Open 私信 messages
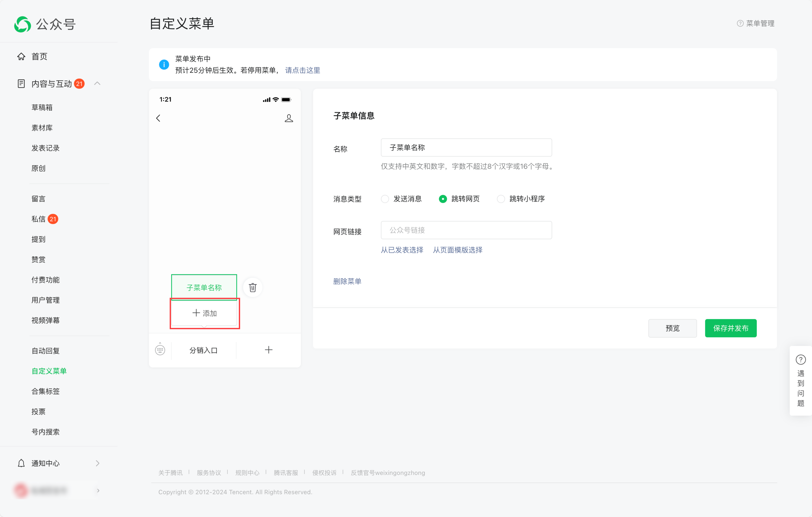This screenshot has height=517, width=812. [38, 219]
